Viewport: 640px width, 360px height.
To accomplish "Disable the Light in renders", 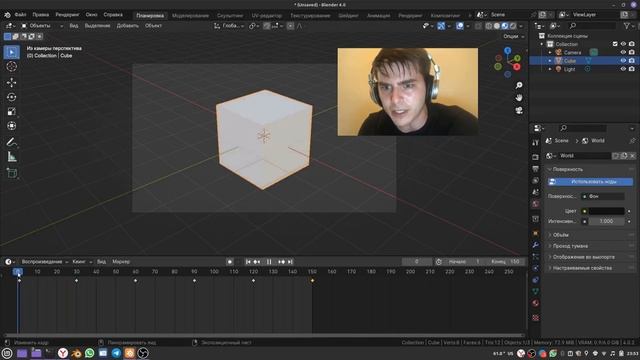I will coord(632,69).
